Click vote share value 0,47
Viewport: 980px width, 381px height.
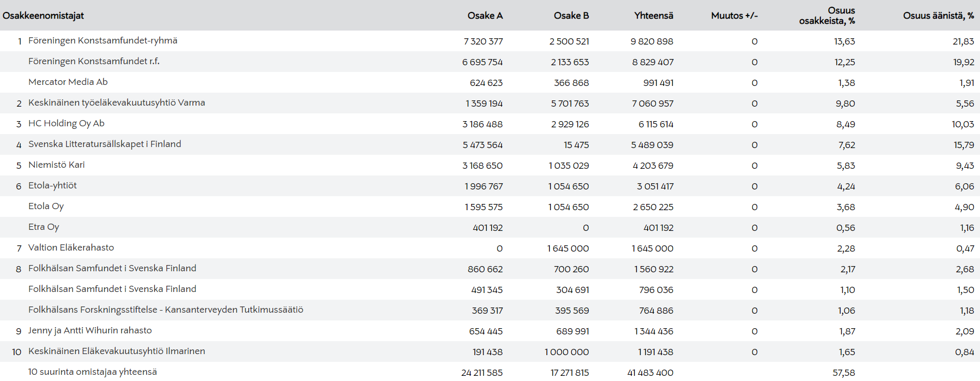click(965, 248)
